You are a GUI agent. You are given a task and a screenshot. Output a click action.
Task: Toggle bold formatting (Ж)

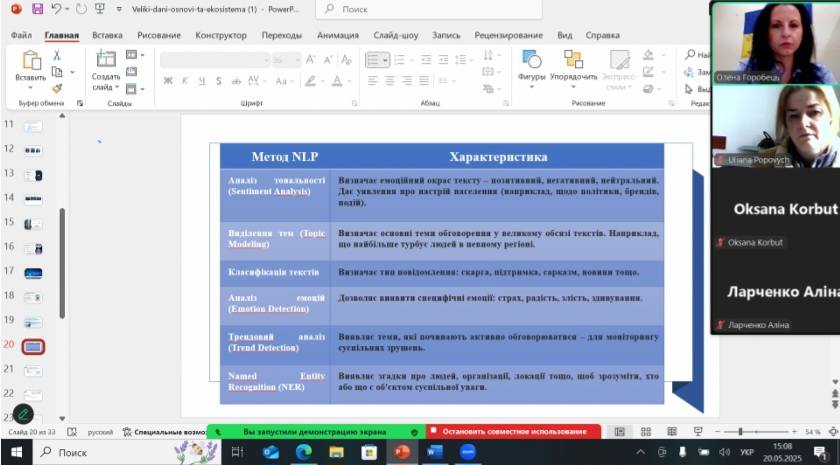[x=168, y=80]
